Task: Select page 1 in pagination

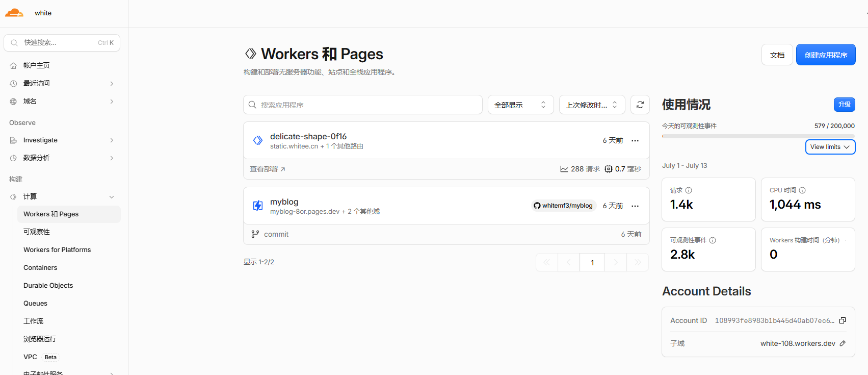Action: 592,262
